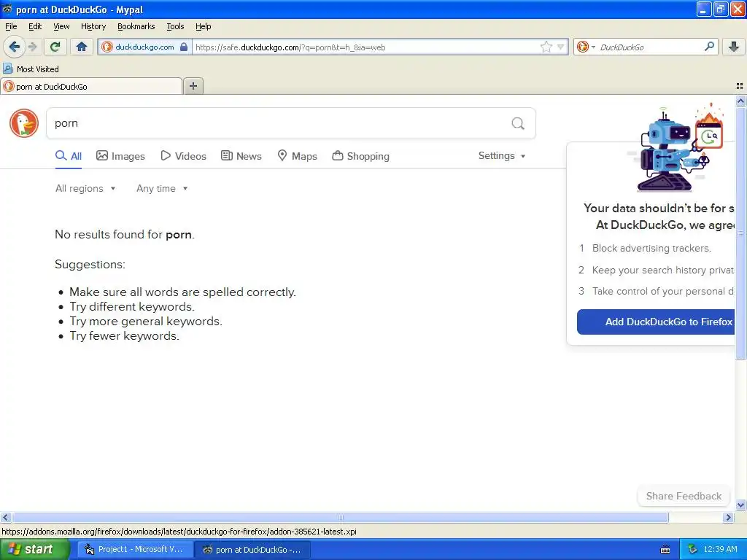This screenshot has height=560, width=747.
Task: Switch to the Maps tab
Action: pos(298,156)
